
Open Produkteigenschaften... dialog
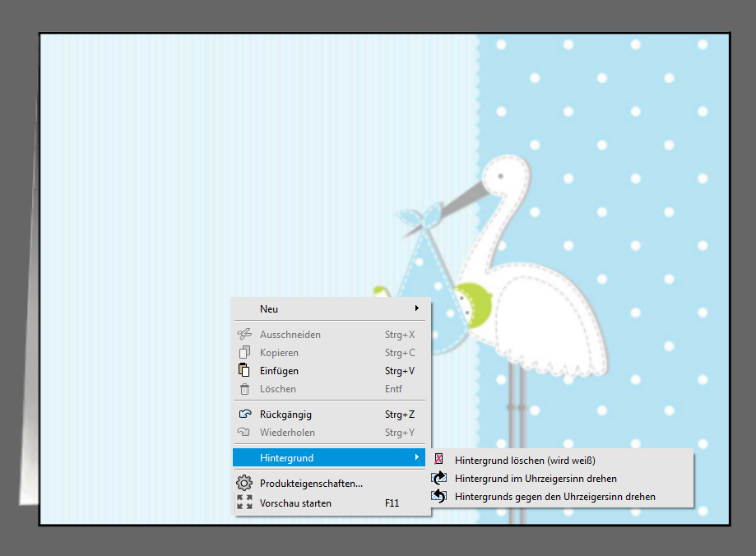tap(329, 483)
